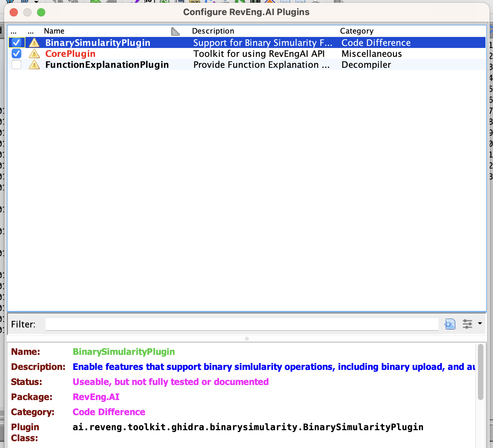
Task: Click the 'Provide Function Explanation ...' description cell
Action: point(261,65)
